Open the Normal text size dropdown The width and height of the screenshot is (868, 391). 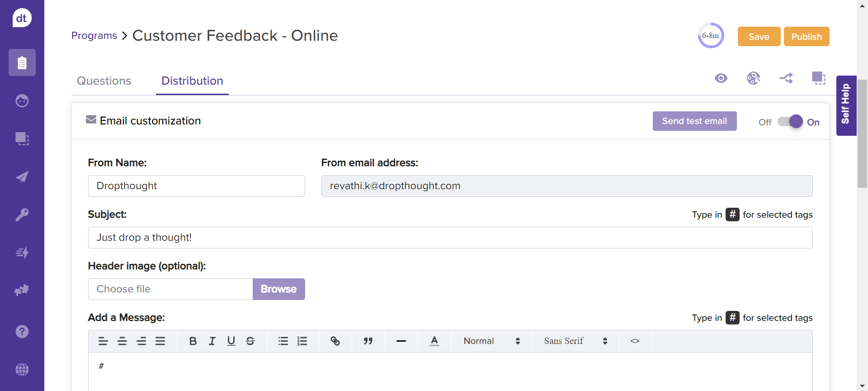coord(491,341)
